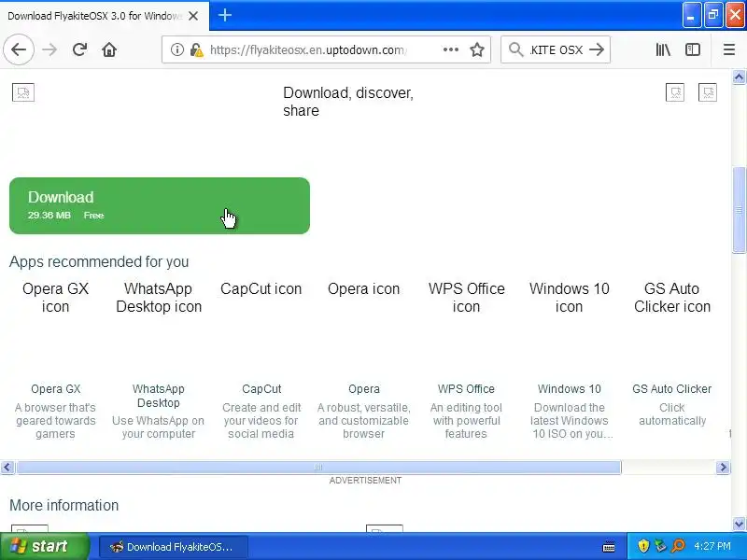Open page actions three-dot menu

point(451,49)
